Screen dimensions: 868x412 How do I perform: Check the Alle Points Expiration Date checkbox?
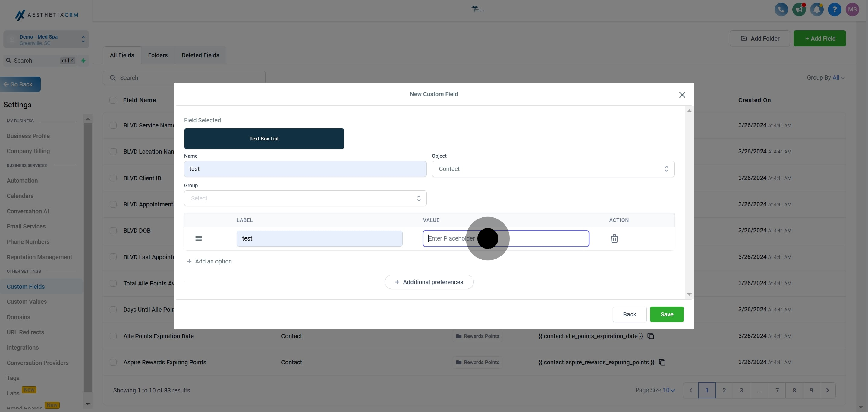113,336
